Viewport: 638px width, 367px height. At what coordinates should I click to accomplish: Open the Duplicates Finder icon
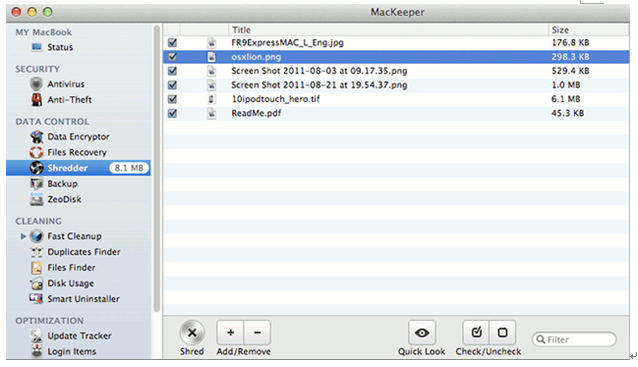pos(37,252)
